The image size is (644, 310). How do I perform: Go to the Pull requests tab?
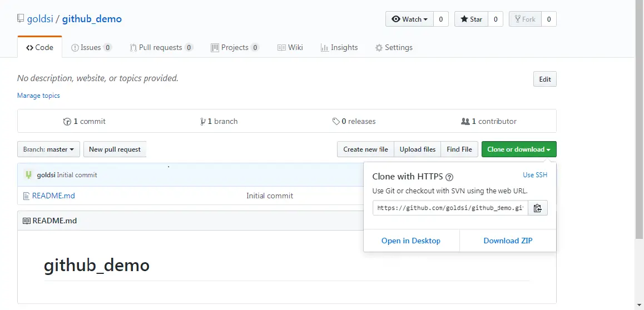click(161, 48)
